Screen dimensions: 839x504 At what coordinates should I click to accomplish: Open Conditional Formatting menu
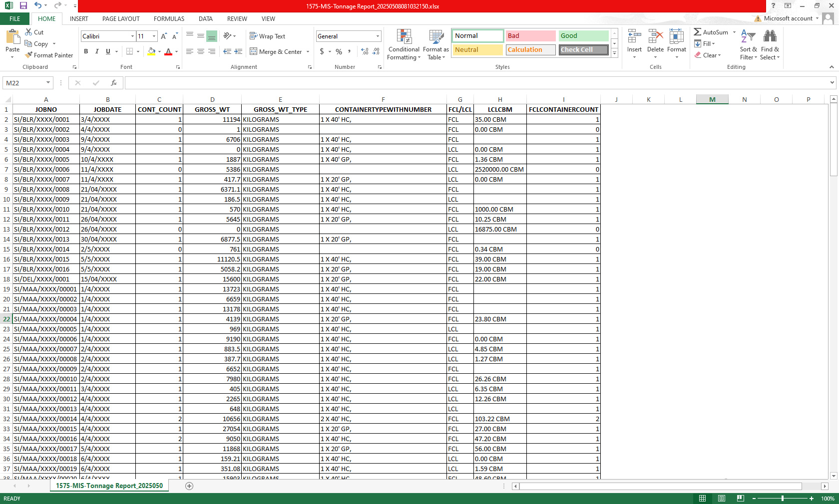pos(404,45)
